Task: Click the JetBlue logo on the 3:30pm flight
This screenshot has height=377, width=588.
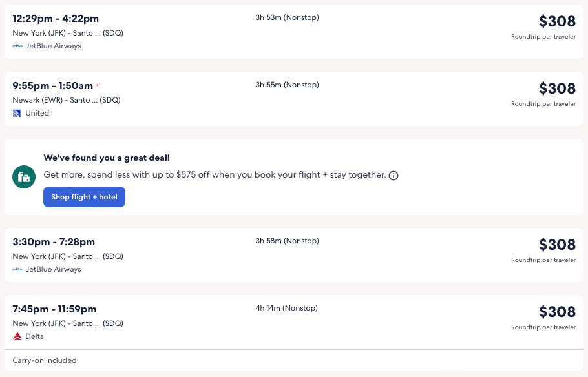Action: [17, 269]
